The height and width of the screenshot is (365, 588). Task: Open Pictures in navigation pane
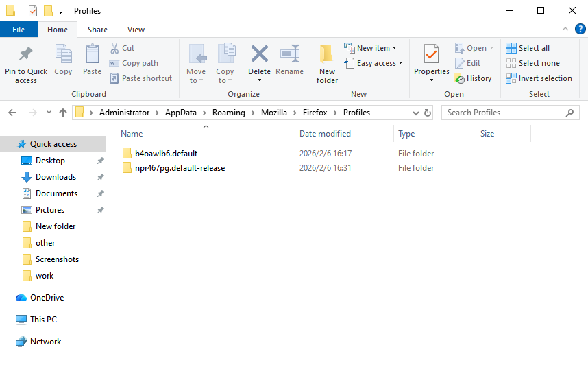coord(50,210)
